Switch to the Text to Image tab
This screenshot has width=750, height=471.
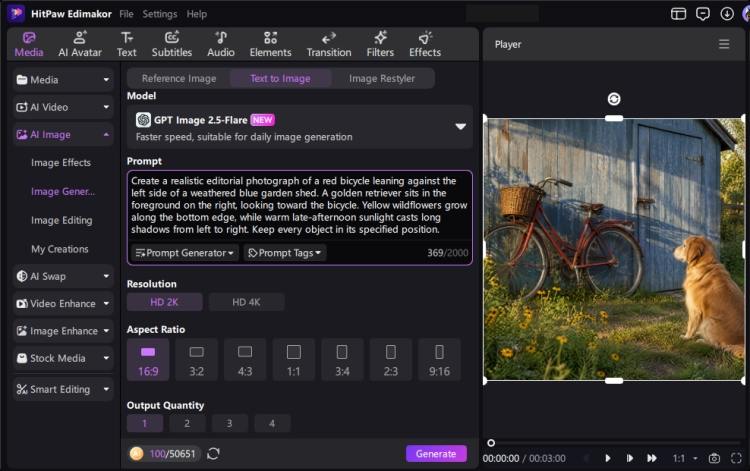[x=280, y=78]
